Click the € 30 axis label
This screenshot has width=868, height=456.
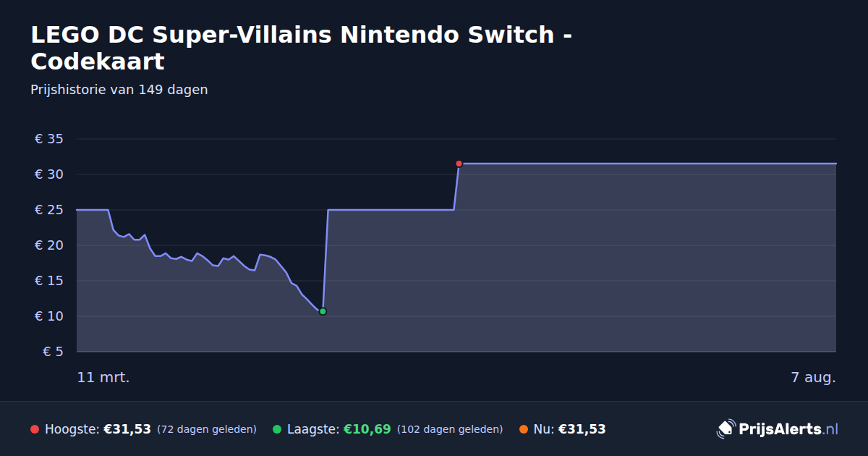pos(49,174)
